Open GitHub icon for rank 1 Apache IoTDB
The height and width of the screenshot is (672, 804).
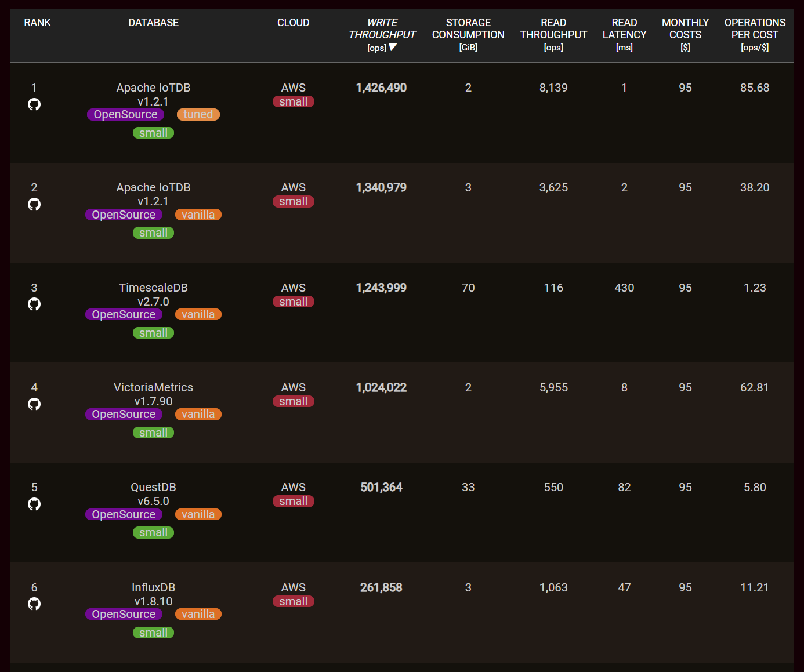pos(34,104)
